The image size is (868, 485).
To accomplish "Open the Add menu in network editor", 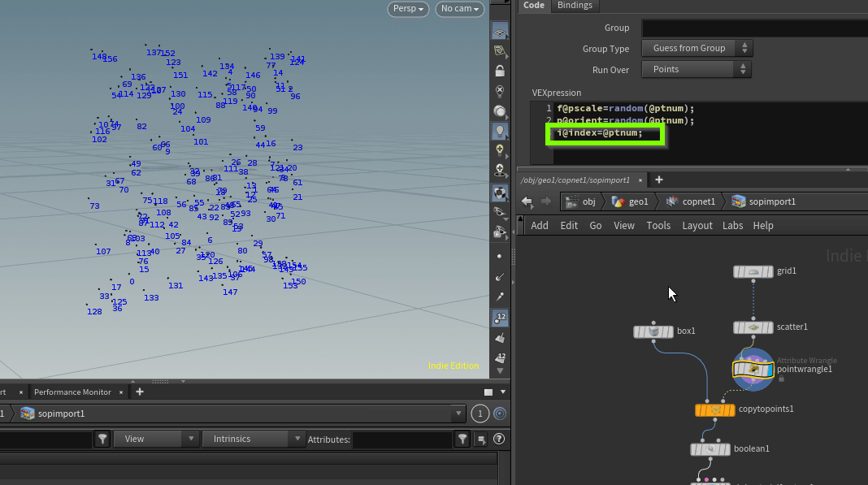I will [x=540, y=225].
